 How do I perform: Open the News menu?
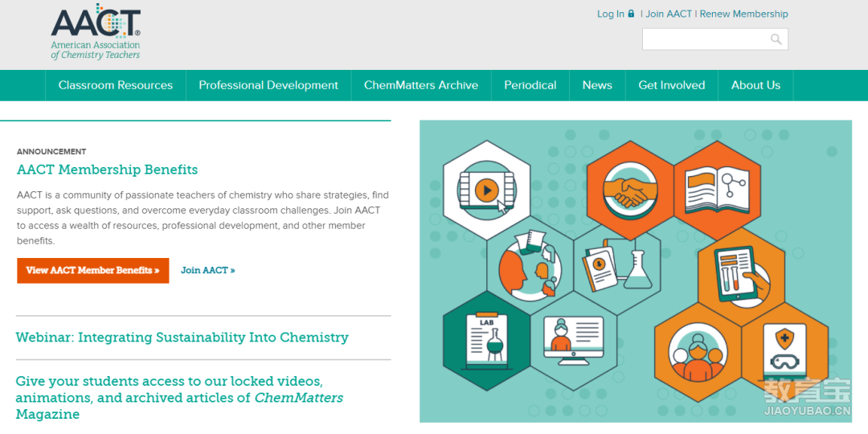point(597,85)
